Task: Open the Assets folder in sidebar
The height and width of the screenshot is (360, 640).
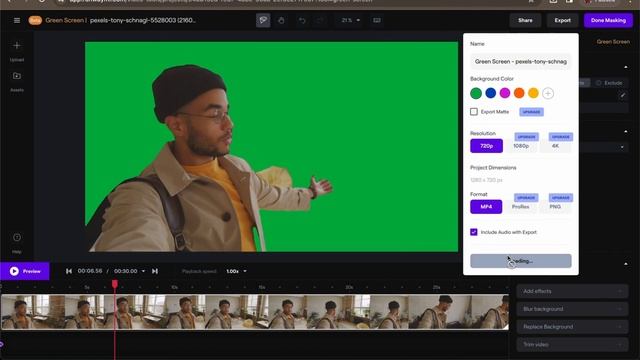Action: (x=17, y=76)
